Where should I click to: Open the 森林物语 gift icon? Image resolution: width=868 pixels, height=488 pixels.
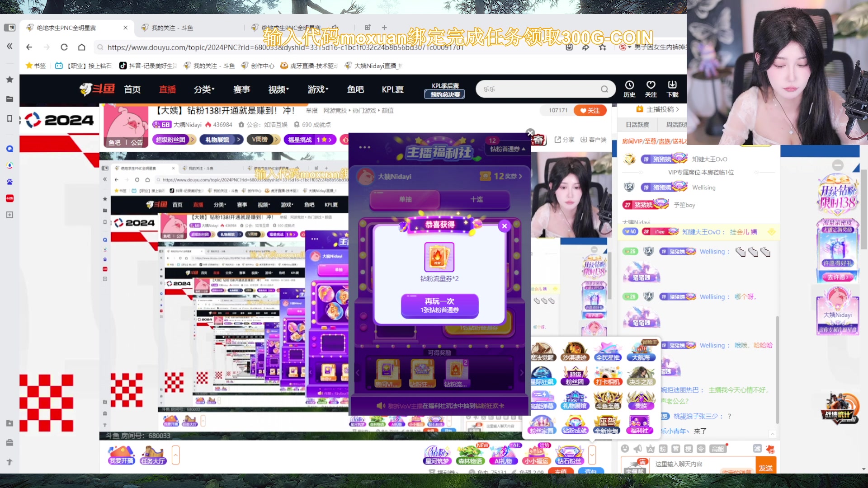tap(470, 455)
